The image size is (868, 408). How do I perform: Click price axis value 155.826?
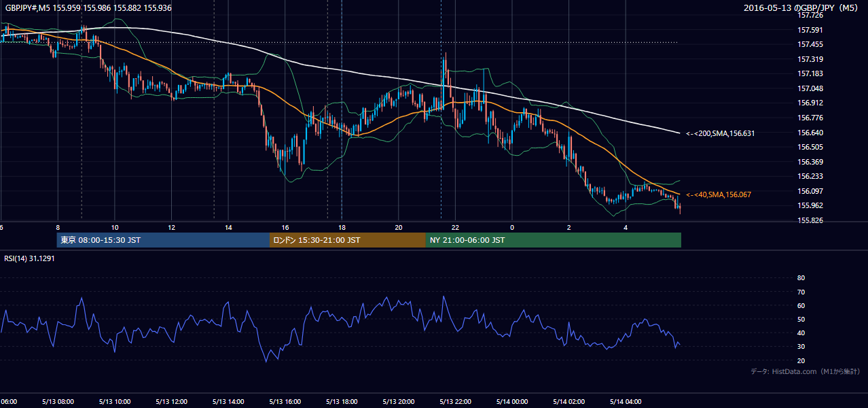pos(810,220)
